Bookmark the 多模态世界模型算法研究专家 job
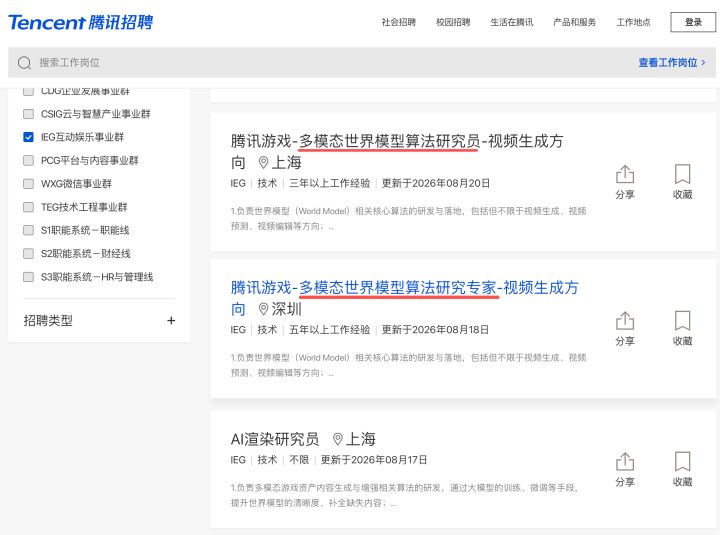Viewport: 720px width, 535px height. pos(682,328)
